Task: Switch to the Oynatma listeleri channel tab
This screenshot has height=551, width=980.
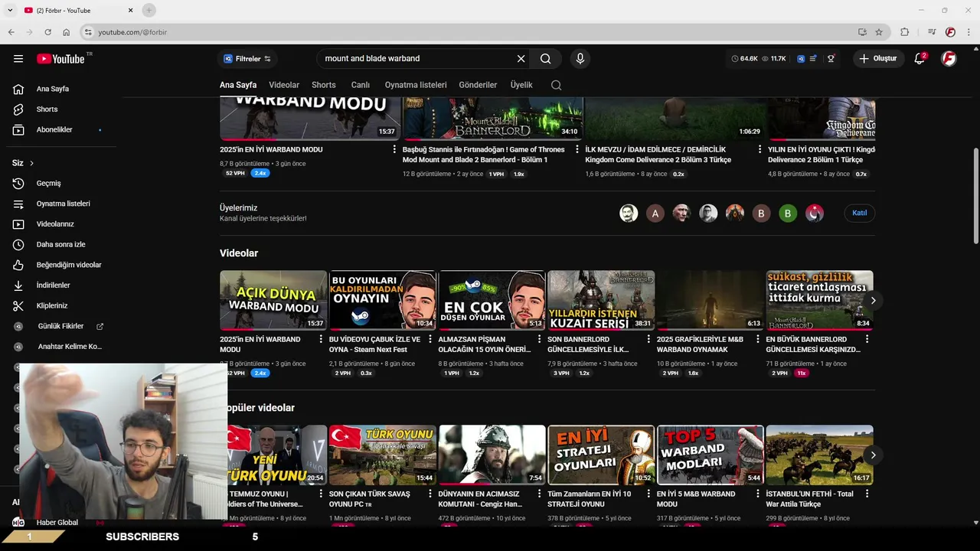Action: [x=416, y=85]
